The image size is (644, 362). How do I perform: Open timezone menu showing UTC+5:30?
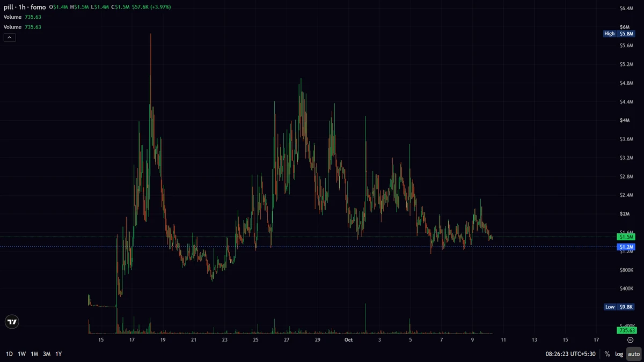[x=571, y=354]
